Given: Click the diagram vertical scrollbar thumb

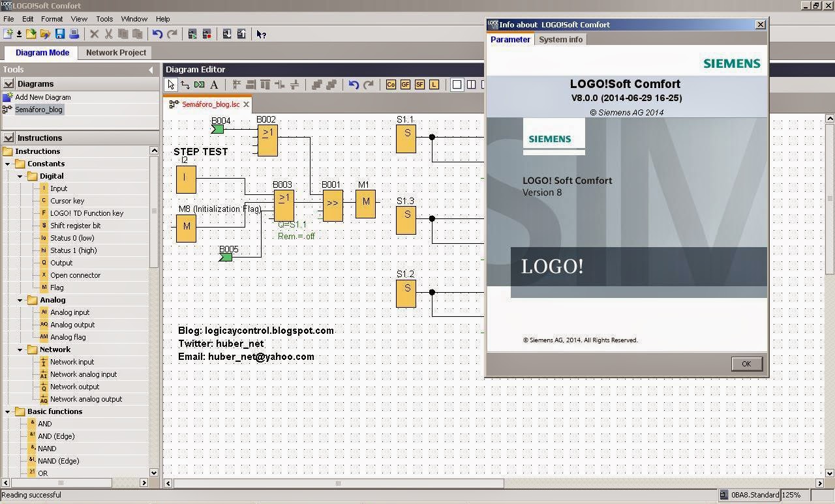Looking at the screenshot, I should click(830, 199).
